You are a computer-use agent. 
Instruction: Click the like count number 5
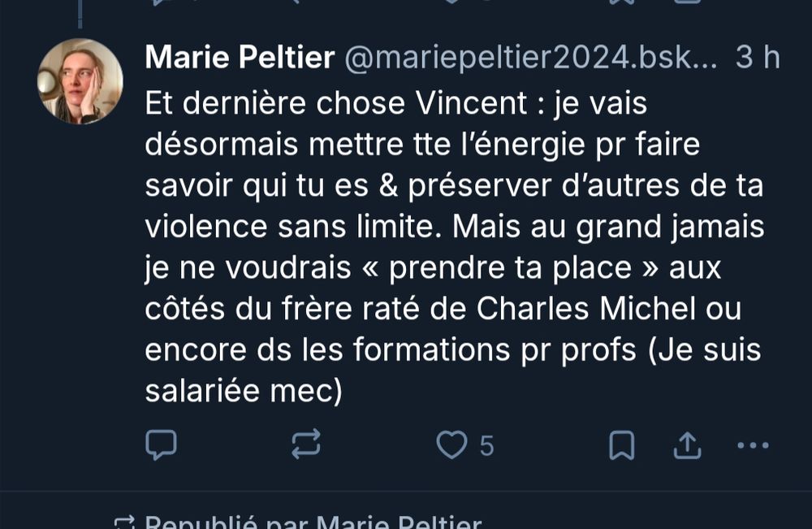click(486, 445)
